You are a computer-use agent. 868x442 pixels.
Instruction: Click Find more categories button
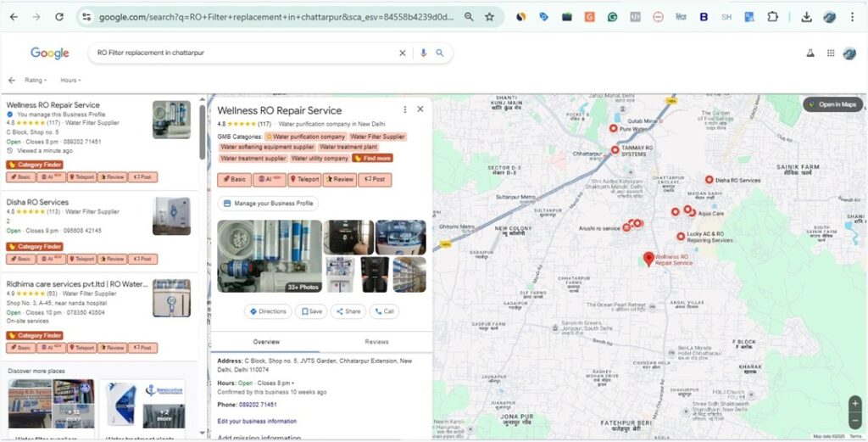click(x=373, y=158)
